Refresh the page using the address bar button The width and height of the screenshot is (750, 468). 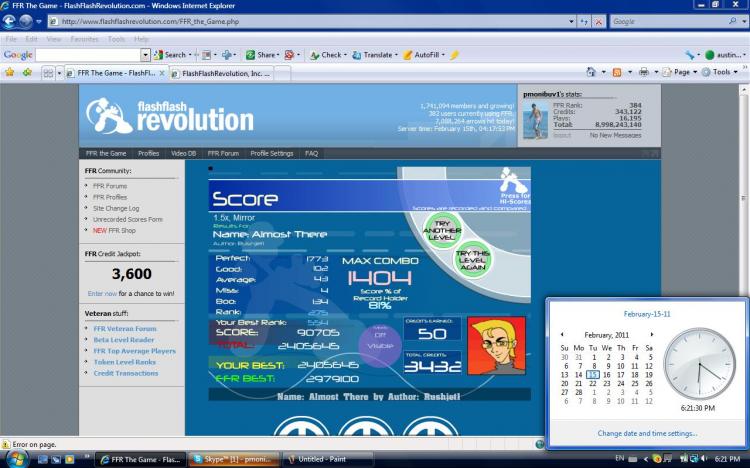[x=584, y=22]
